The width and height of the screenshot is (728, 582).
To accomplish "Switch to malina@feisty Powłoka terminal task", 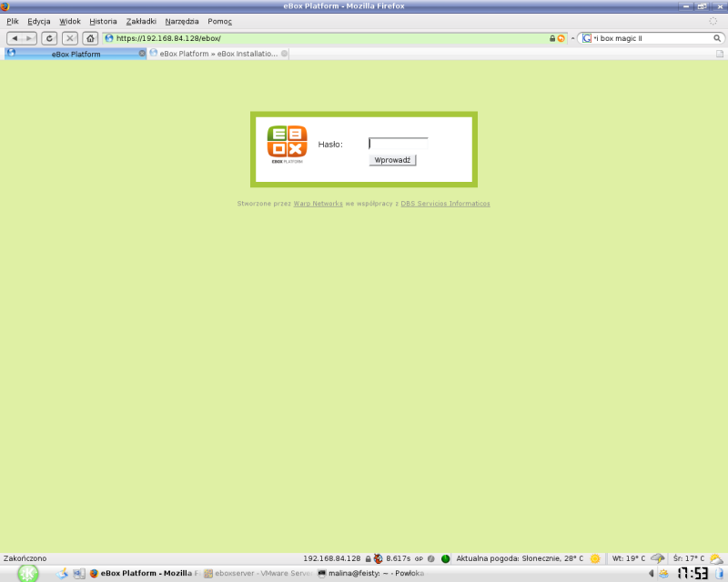I will point(370,573).
